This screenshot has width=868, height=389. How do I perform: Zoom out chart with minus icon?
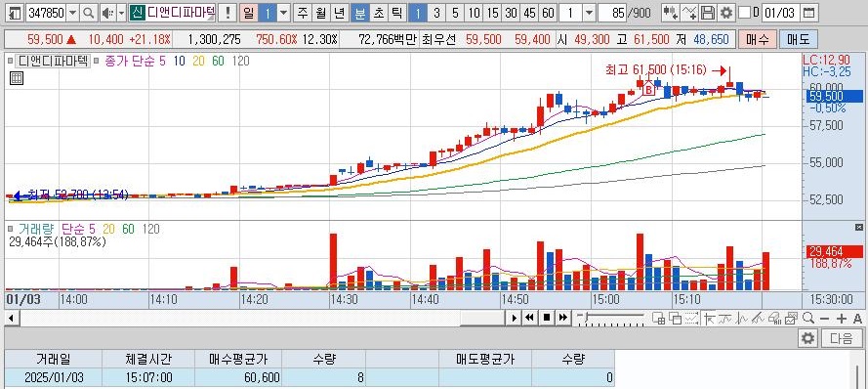click(x=825, y=318)
